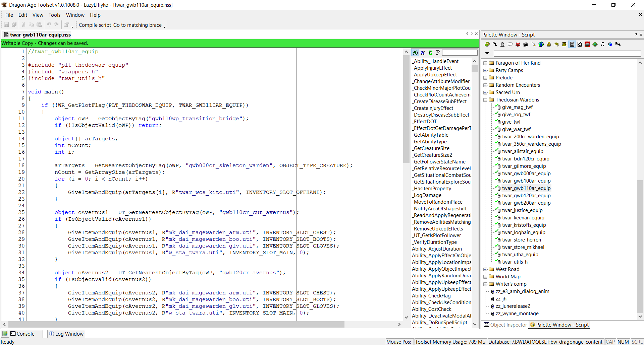Image resolution: width=644 pixels, height=345 pixels.
Task: Select the Item sword palette icon
Action: coord(533,44)
